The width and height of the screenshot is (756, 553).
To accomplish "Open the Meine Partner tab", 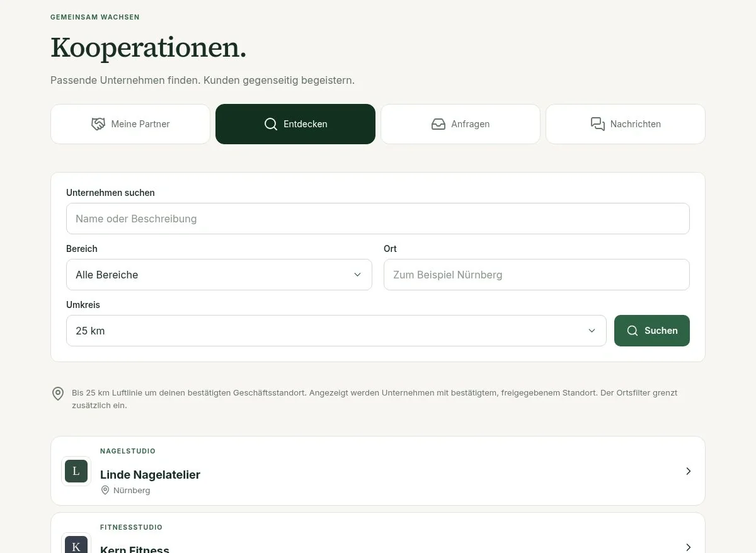I will pyautogui.click(x=130, y=124).
